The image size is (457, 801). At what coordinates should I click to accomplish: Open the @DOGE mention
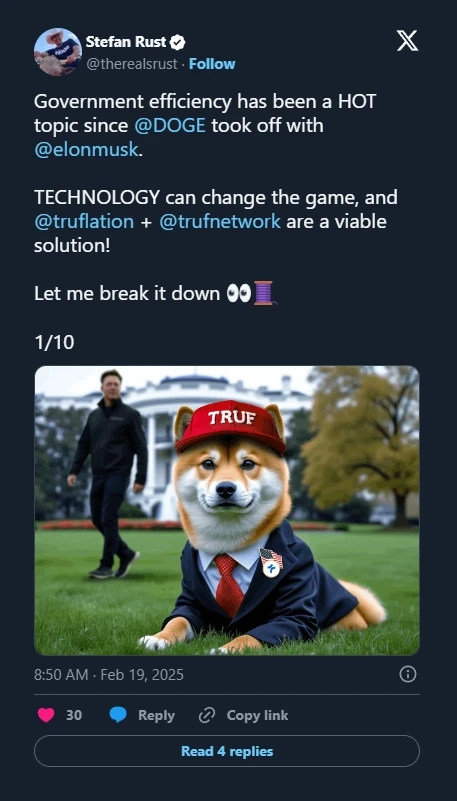(x=170, y=126)
